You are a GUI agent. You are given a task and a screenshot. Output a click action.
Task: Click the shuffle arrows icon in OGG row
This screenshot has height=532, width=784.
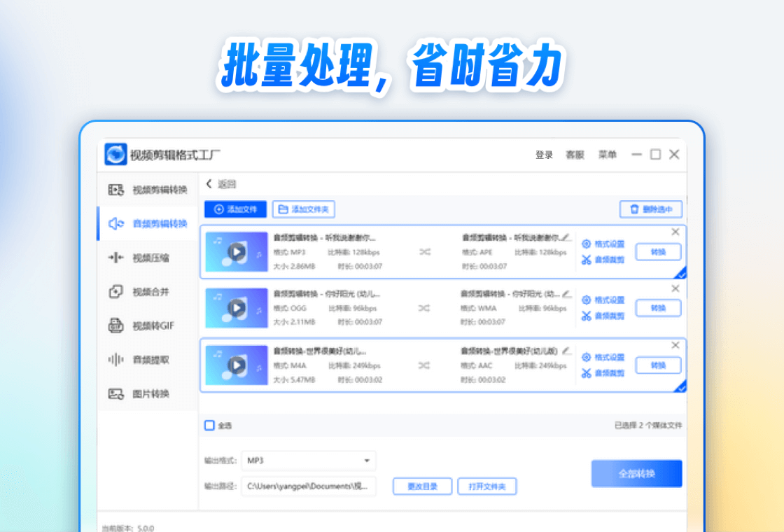coord(424,308)
